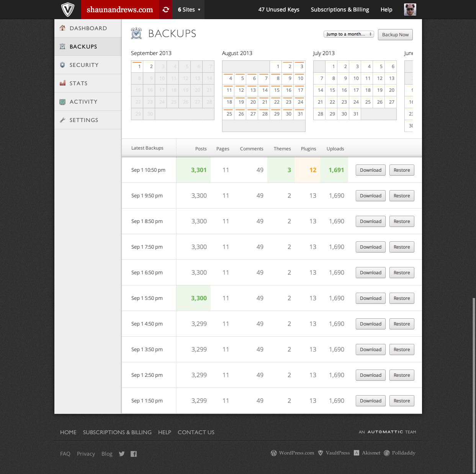
Task: Click the Backup Now button
Action: 395,34
